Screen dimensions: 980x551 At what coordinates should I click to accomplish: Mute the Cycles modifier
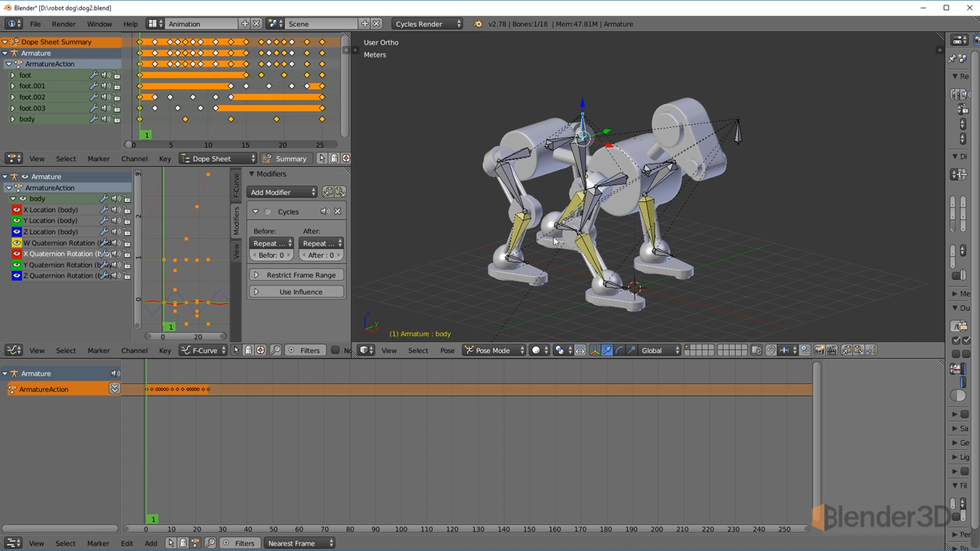(325, 211)
